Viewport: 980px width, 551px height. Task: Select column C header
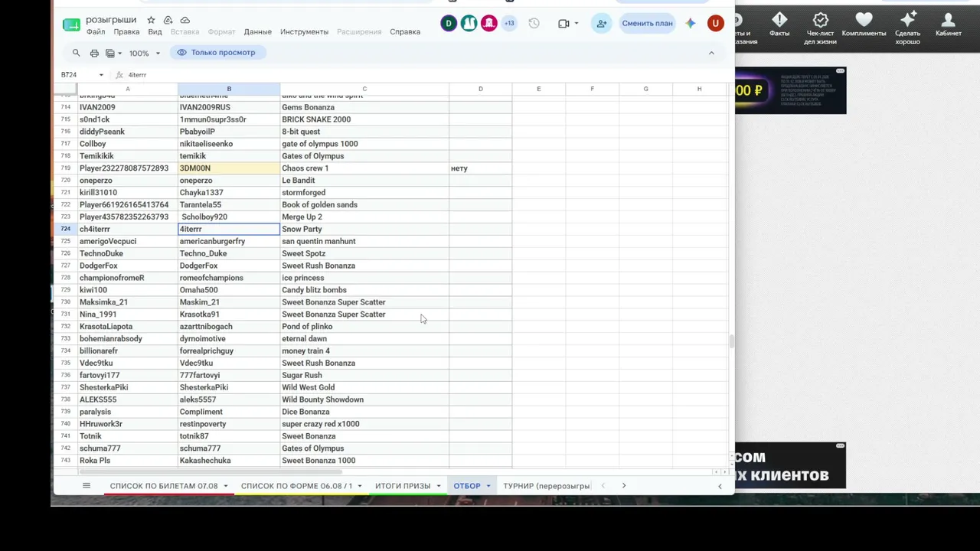[364, 89]
